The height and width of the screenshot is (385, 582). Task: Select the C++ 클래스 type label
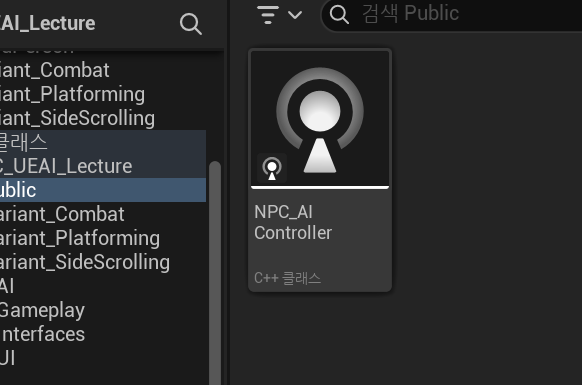click(x=287, y=278)
